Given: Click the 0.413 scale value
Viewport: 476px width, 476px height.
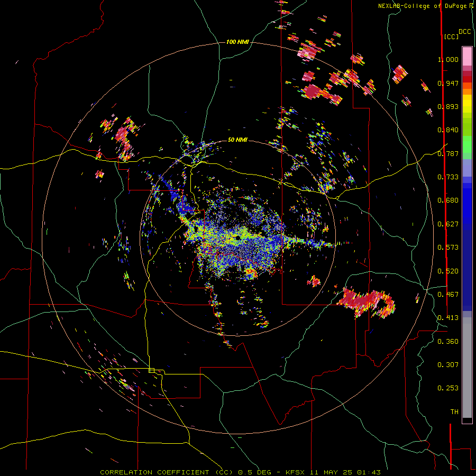Looking at the screenshot, I should 448,318.
